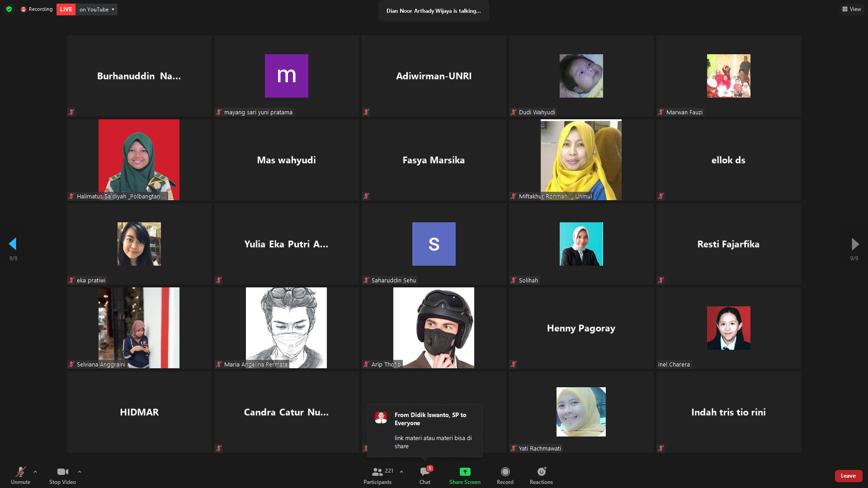
Task: Click the green encryption shield icon
Action: tap(9, 9)
